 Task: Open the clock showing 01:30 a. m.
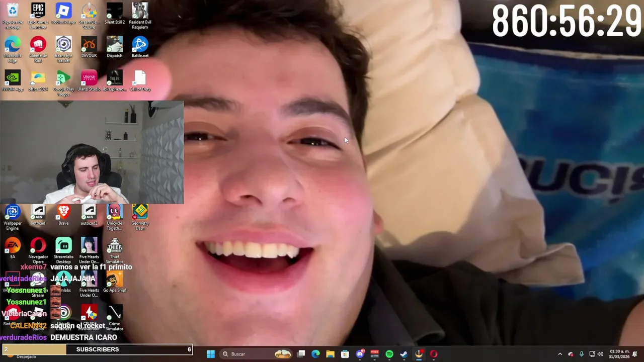[x=619, y=354]
